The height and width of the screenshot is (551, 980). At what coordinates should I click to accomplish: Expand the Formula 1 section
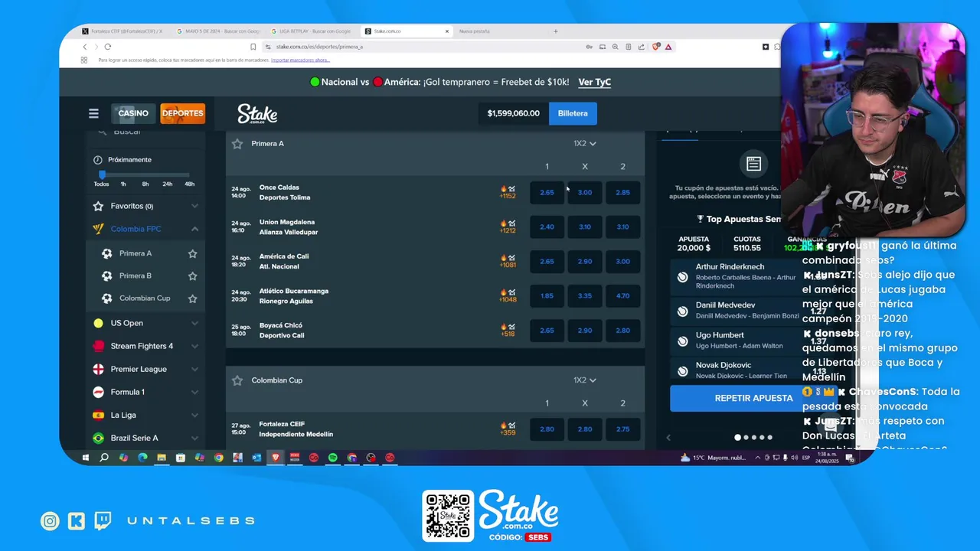[194, 392]
